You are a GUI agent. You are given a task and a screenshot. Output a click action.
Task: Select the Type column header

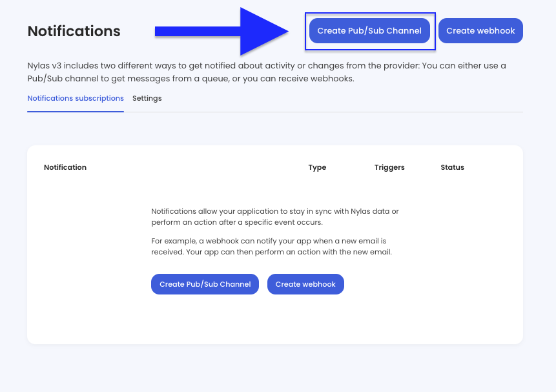[x=317, y=167]
